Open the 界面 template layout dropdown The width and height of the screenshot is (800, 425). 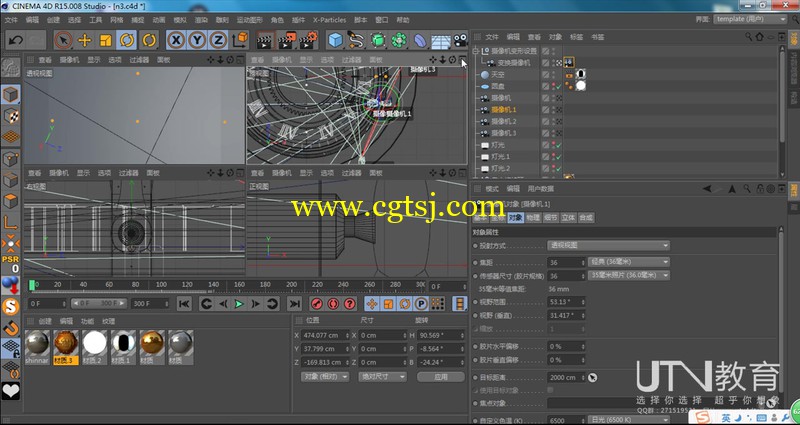click(750, 19)
